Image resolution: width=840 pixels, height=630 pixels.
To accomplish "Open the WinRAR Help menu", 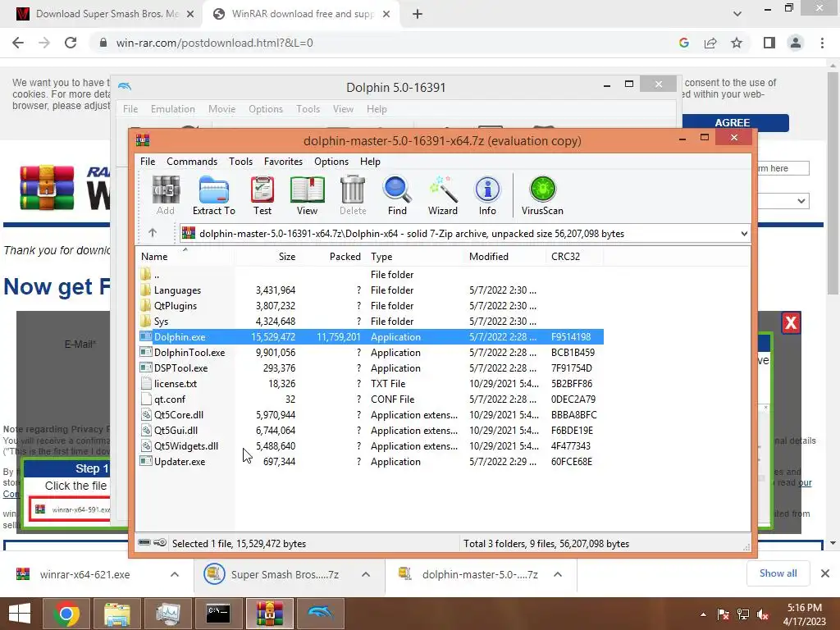I will pos(370,162).
